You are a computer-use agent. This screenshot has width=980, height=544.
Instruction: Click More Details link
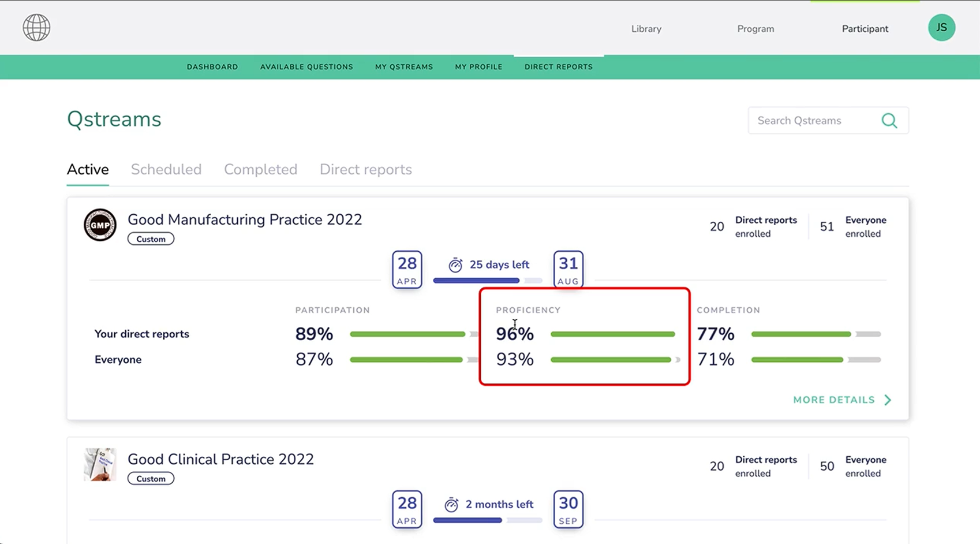point(834,400)
